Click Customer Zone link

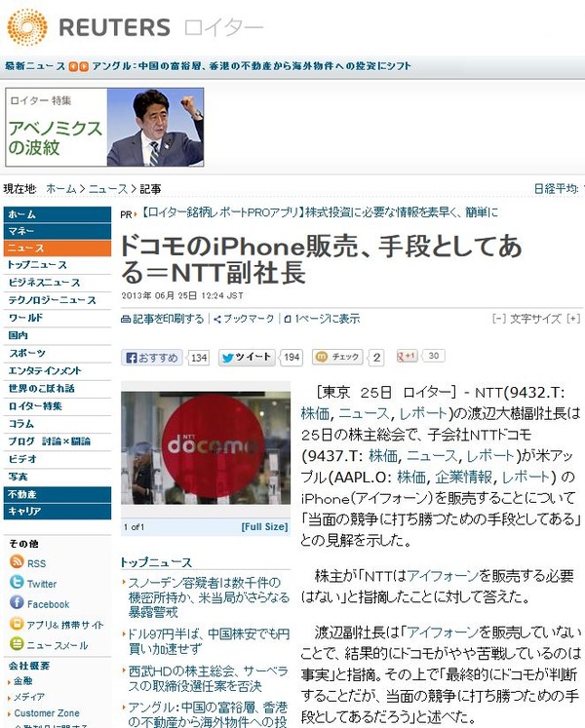click(x=47, y=712)
